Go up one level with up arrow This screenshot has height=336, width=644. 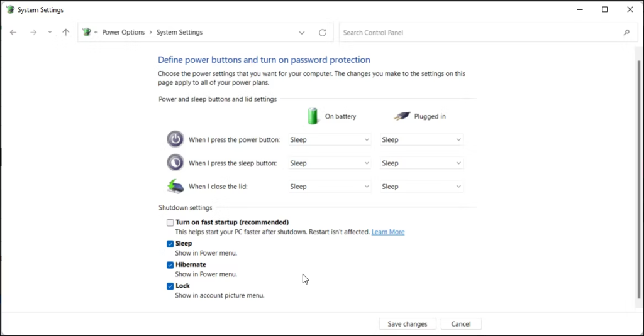point(65,32)
